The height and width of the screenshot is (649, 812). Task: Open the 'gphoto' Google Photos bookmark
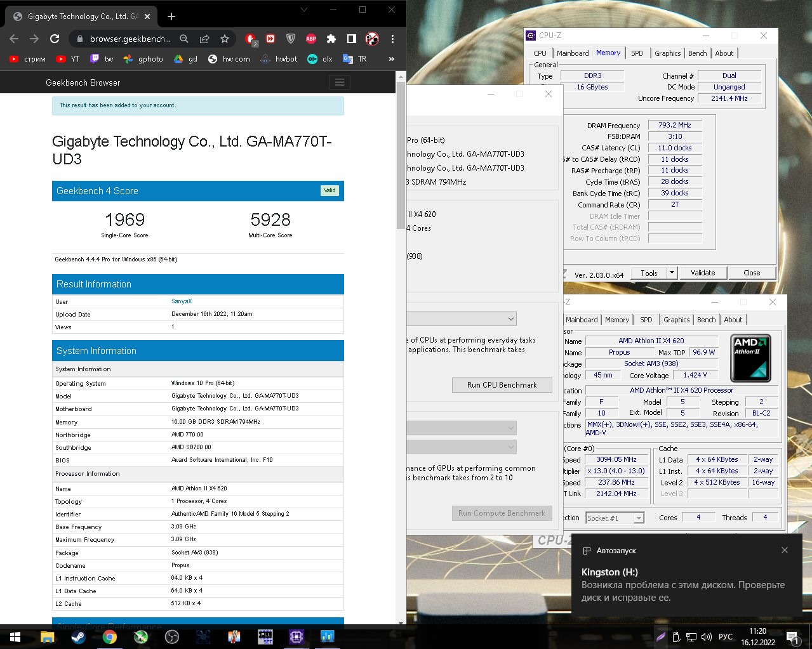click(x=143, y=59)
